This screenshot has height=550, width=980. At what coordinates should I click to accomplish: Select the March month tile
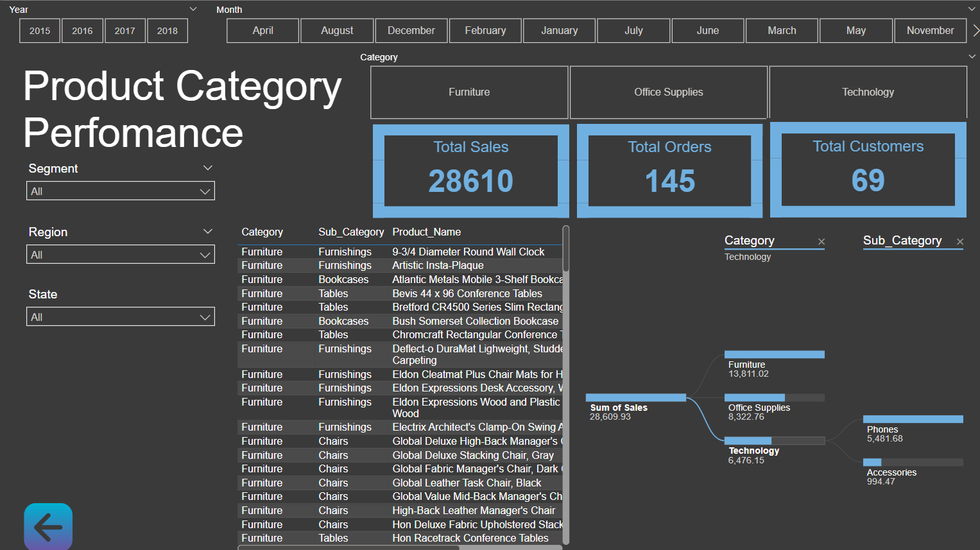[x=782, y=31]
